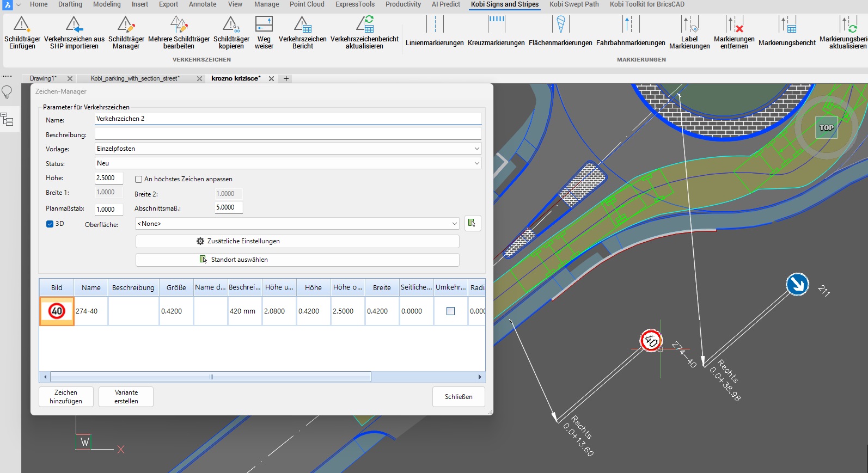The height and width of the screenshot is (473, 868).
Task: Choose the Flächenmarkierungen tool
Action: [560, 32]
